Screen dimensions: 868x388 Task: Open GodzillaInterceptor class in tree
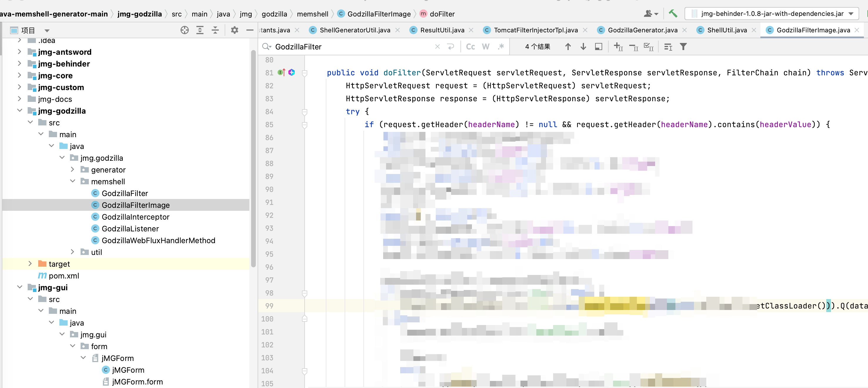(x=136, y=217)
